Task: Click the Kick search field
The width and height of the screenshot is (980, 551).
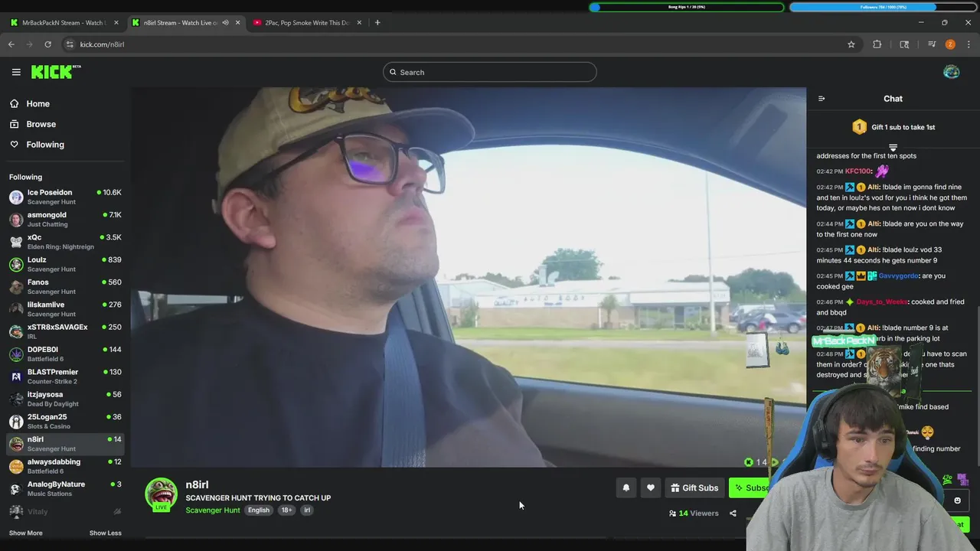Action: coord(490,72)
